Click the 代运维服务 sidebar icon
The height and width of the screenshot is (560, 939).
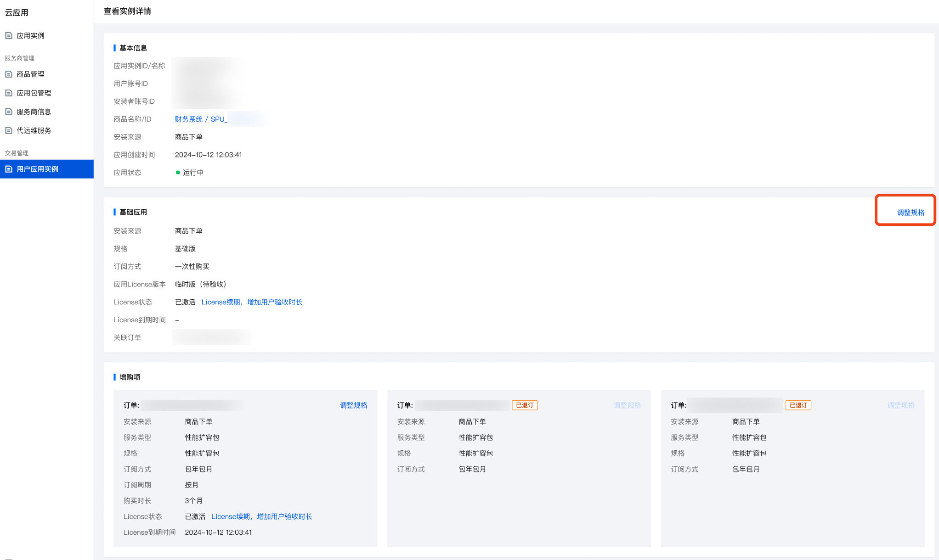(x=9, y=130)
